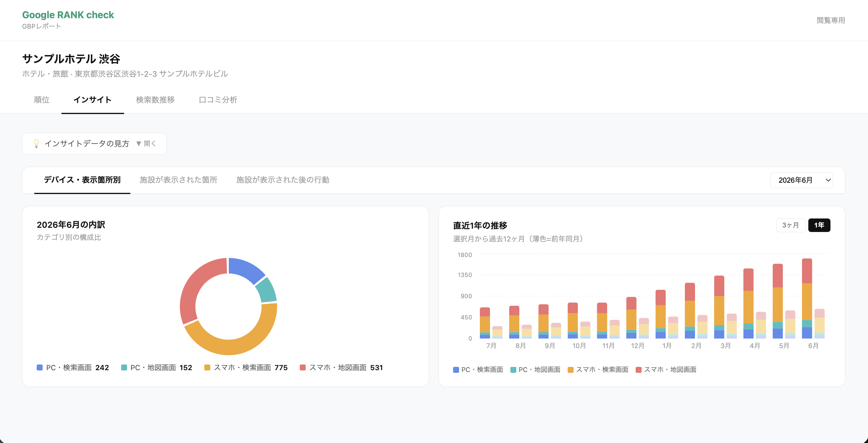
Task: Click the 閲覧専用 label in header
Action: (x=831, y=20)
